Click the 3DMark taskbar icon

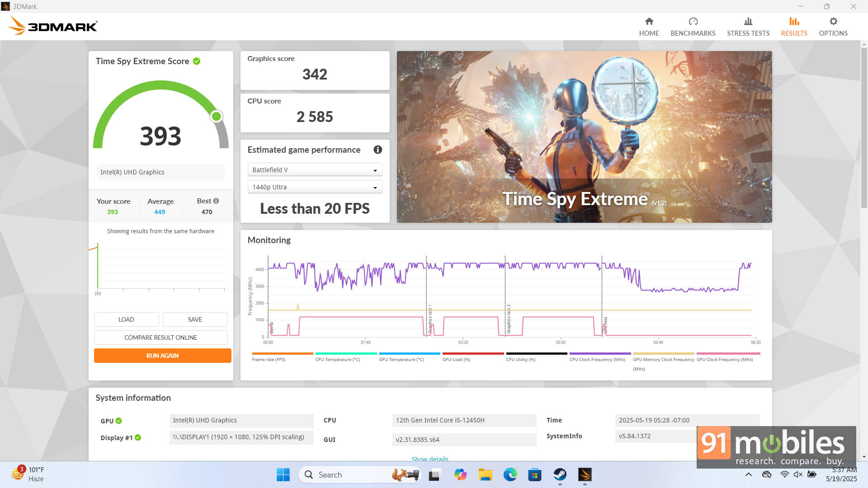(585, 474)
